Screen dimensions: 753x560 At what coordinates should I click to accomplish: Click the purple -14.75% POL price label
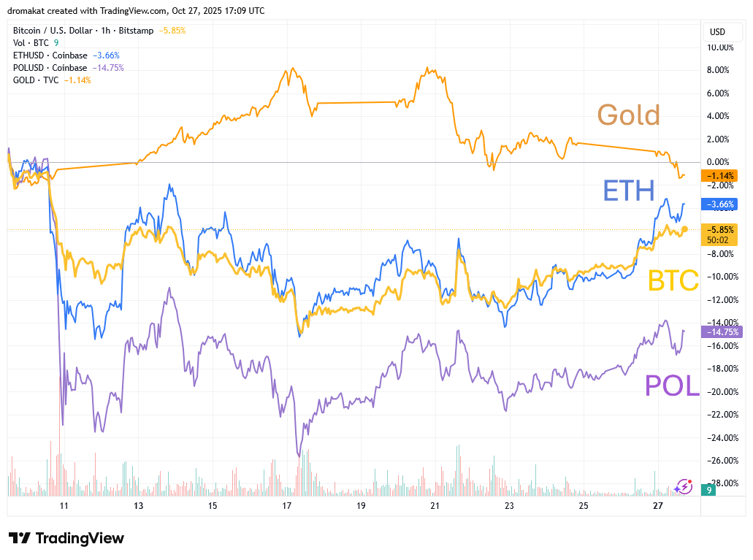[x=719, y=331]
